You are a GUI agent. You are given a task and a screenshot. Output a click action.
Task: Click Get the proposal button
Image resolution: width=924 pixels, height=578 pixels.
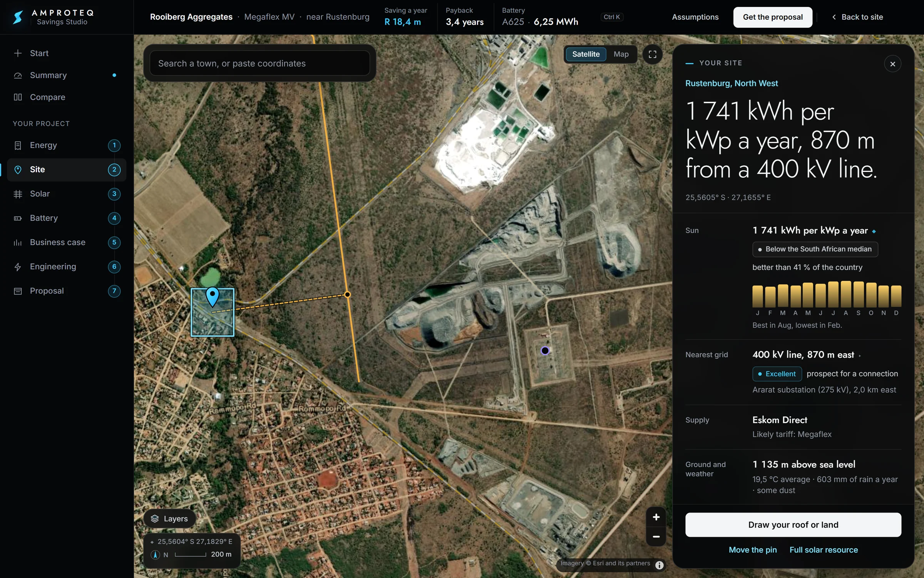(x=772, y=17)
